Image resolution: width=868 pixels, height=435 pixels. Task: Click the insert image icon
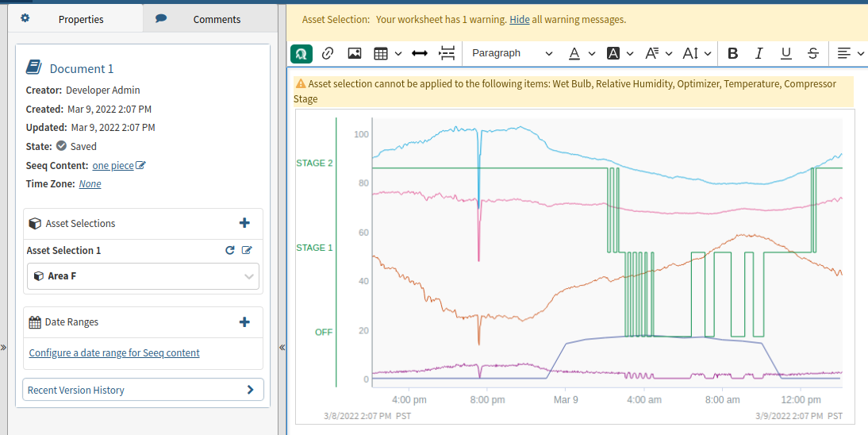tap(355, 53)
